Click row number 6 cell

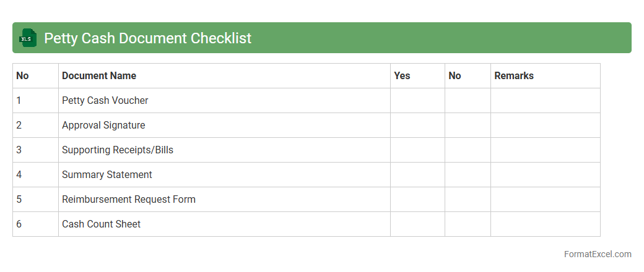(x=35, y=224)
